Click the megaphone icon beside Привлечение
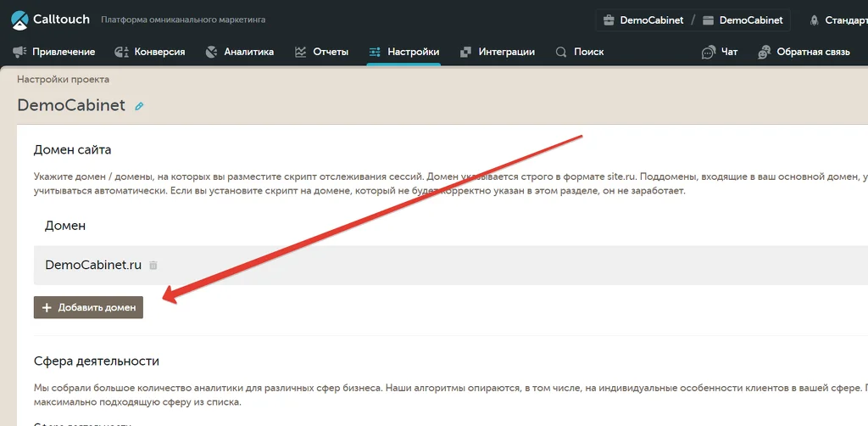Image resolution: width=868 pixels, height=426 pixels. [20, 52]
